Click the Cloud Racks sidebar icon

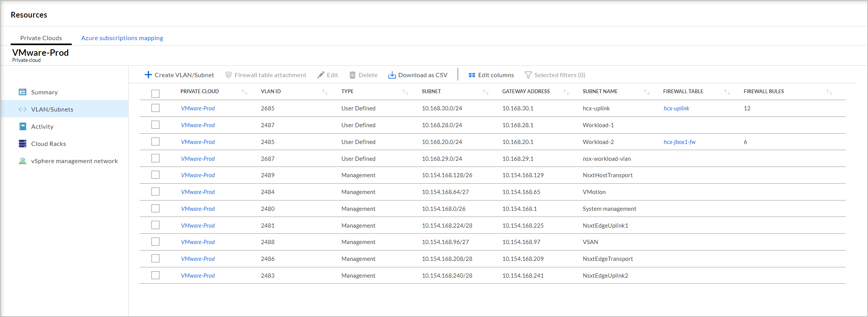click(23, 144)
